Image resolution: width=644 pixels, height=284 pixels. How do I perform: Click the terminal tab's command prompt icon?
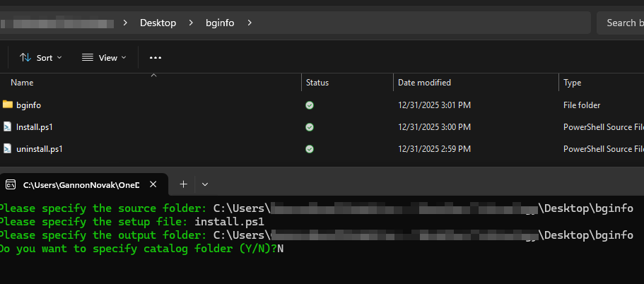[11, 184]
